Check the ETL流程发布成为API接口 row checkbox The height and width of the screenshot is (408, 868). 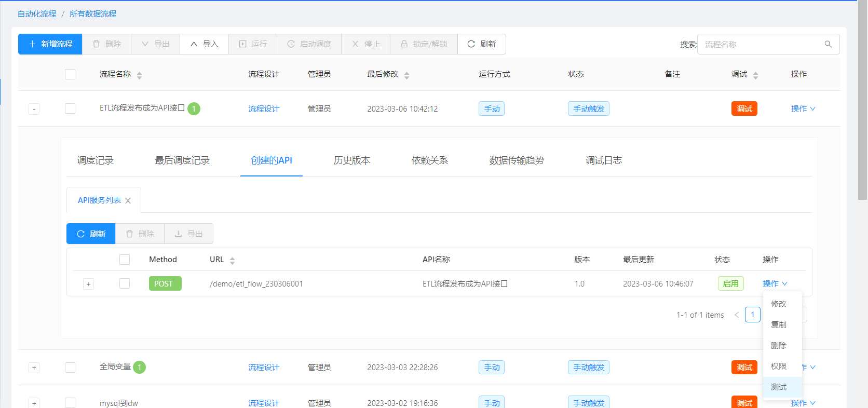(70, 108)
